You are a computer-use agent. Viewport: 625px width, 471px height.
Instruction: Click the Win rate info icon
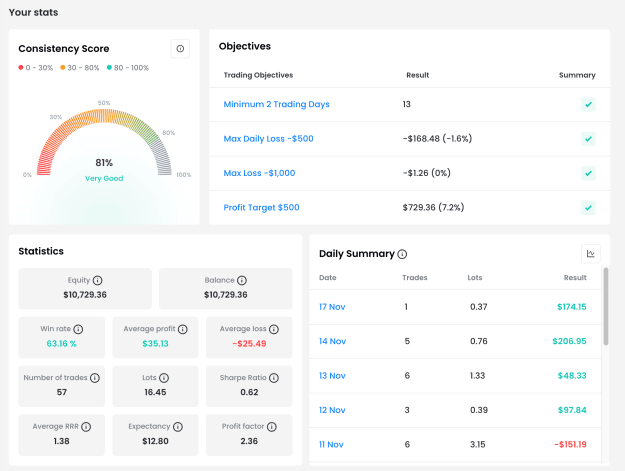(x=78, y=329)
